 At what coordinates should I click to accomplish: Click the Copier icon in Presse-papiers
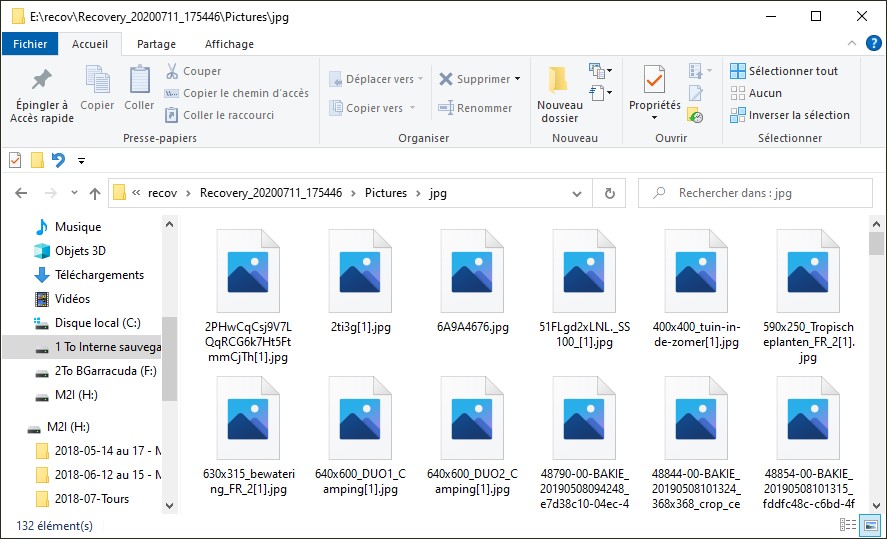97,80
